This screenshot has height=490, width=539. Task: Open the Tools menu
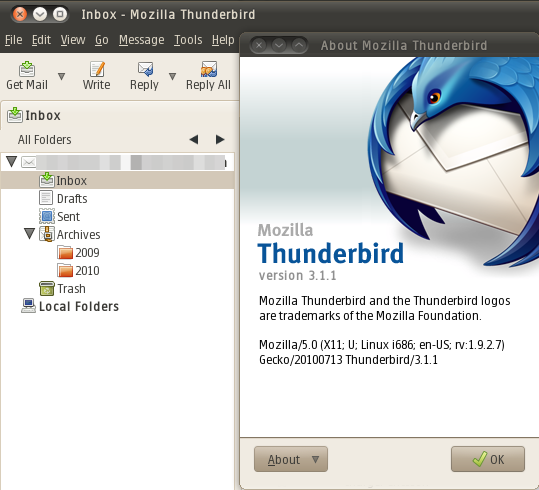(x=188, y=40)
